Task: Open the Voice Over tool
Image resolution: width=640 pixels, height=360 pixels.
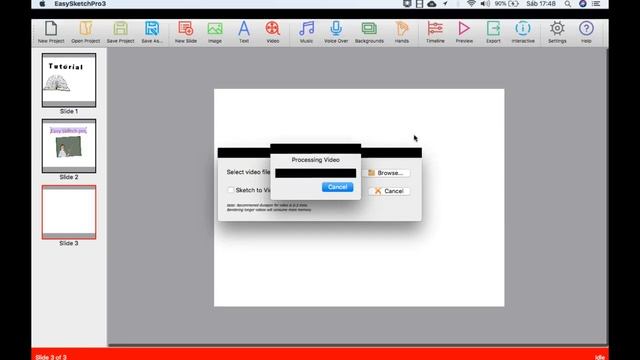Action: [x=336, y=32]
